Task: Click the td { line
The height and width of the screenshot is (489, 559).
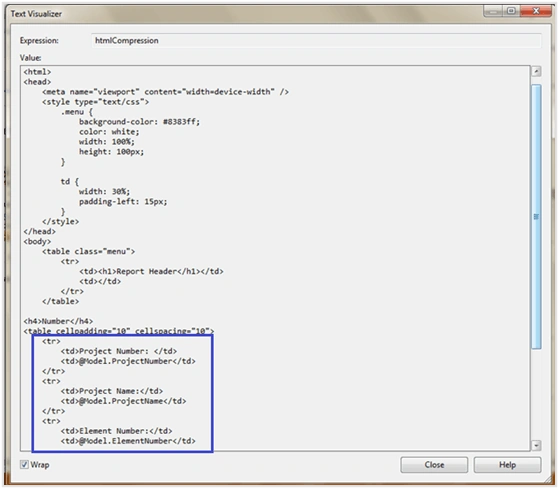Action: [x=70, y=182]
